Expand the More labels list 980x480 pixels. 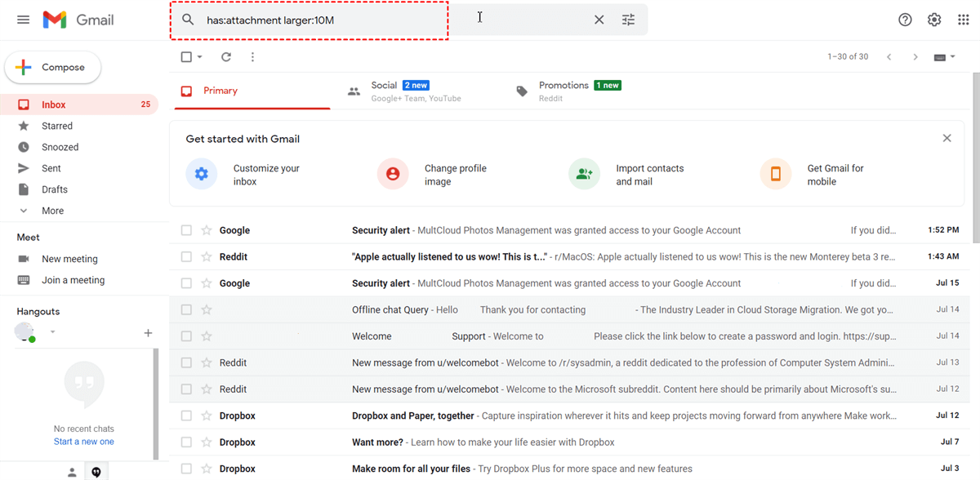pyautogui.click(x=52, y=211)
